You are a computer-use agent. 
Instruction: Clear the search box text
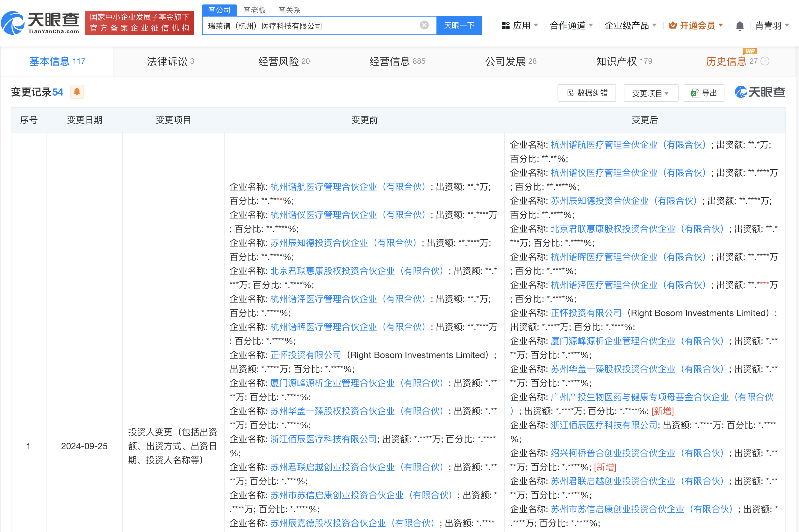(424, 25)
